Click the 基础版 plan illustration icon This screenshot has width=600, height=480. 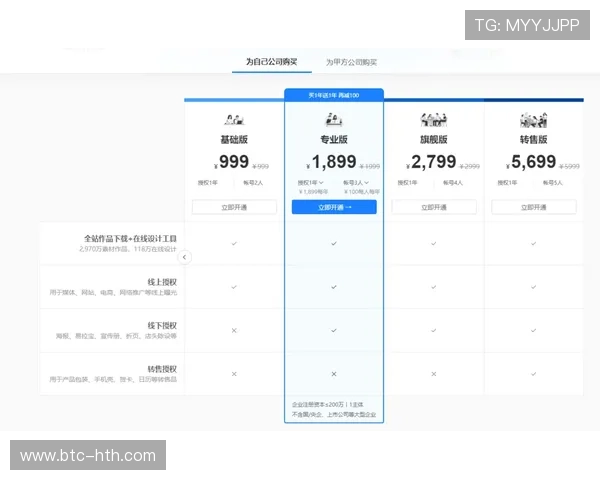point(234,119)
